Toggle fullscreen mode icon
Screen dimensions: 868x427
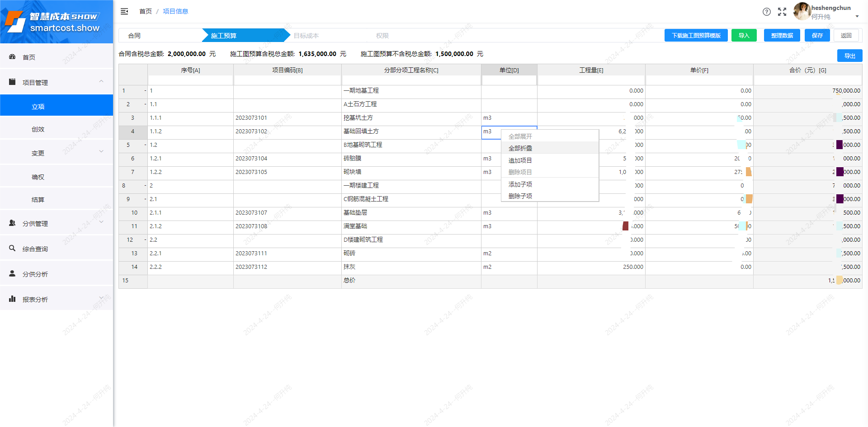pyautogui.click(x=782, y=12)
